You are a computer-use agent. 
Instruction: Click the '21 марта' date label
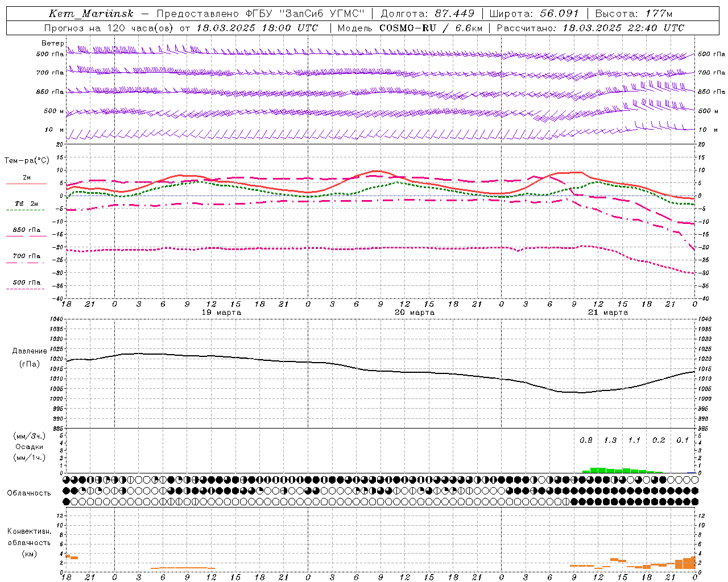608,313
